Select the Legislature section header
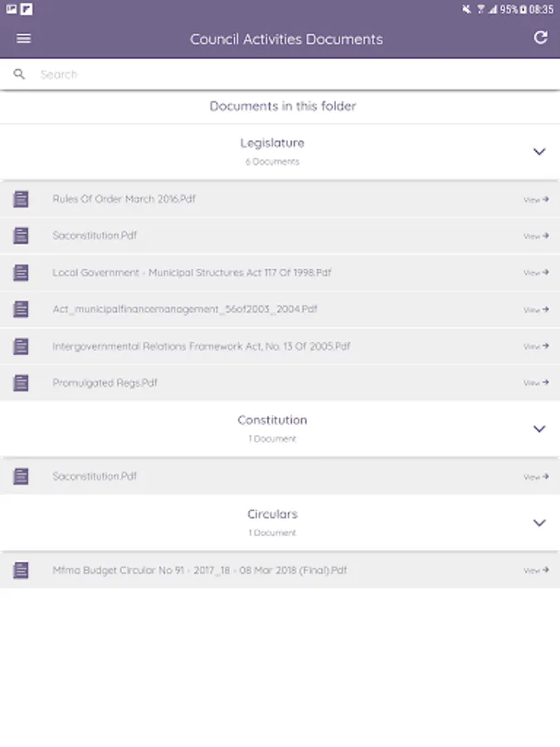 [272, 151]
